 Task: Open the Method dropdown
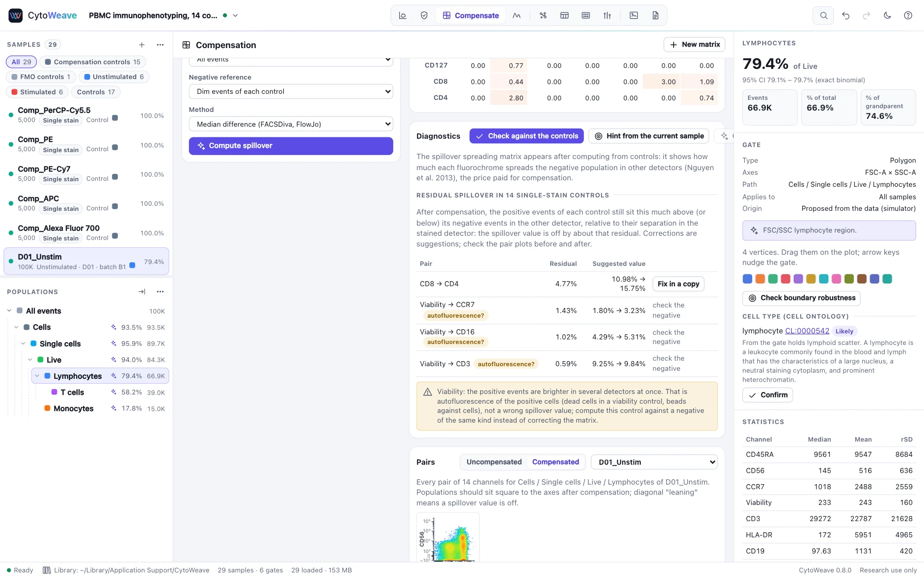pyautogui.click(x=291, y=124)
